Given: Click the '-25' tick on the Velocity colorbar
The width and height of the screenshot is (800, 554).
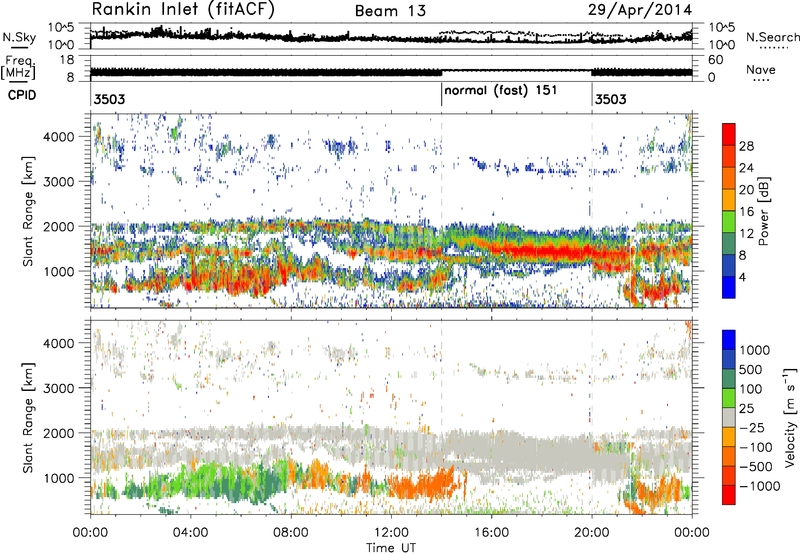Looking at the screenshot, I should click(752, 427).
